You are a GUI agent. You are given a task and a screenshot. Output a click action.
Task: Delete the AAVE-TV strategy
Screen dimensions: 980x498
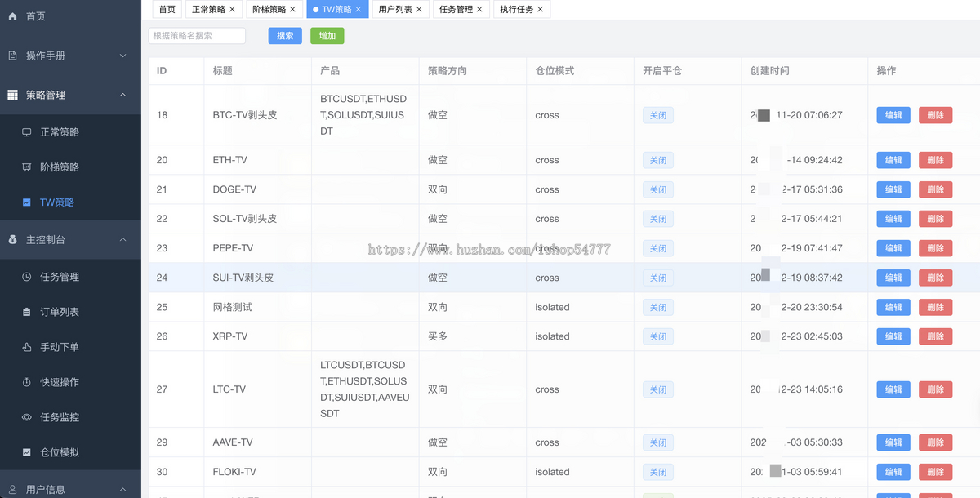point(935,442)
